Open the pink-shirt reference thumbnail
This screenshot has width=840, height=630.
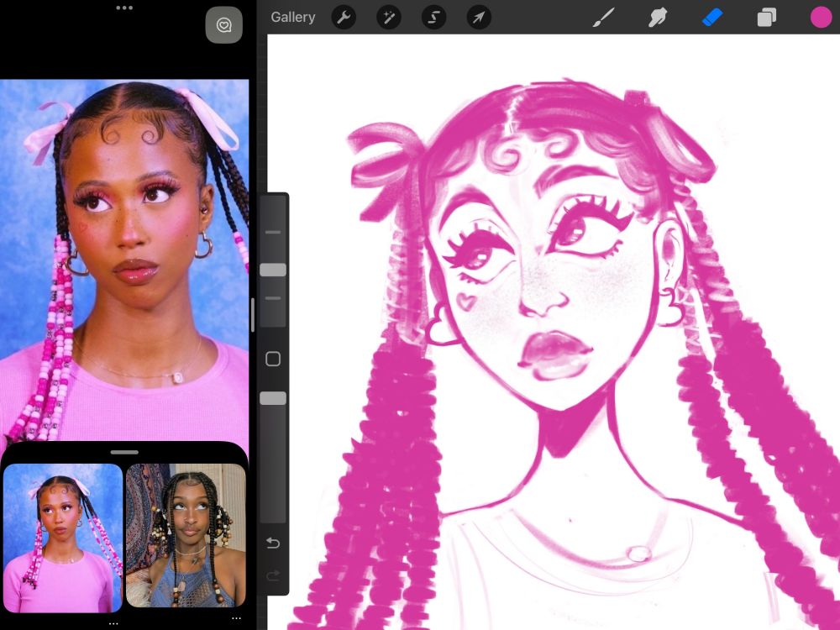pos(63,538)
